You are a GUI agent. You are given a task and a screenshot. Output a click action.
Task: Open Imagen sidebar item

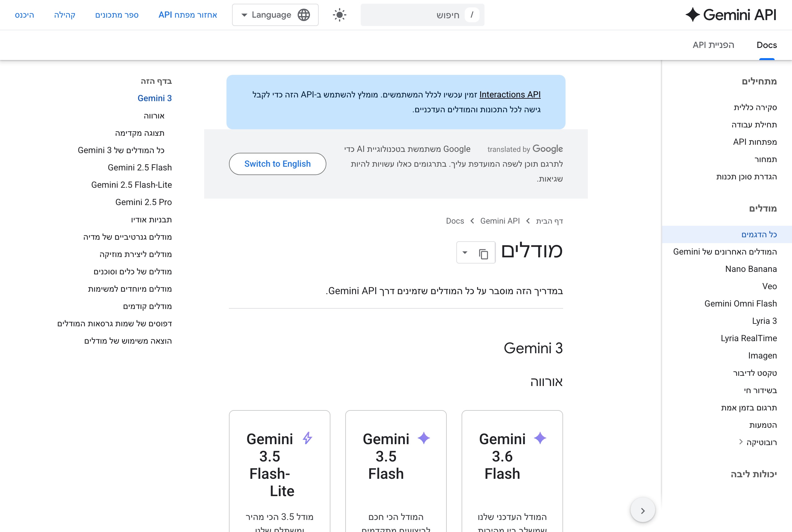click(762, 356)
